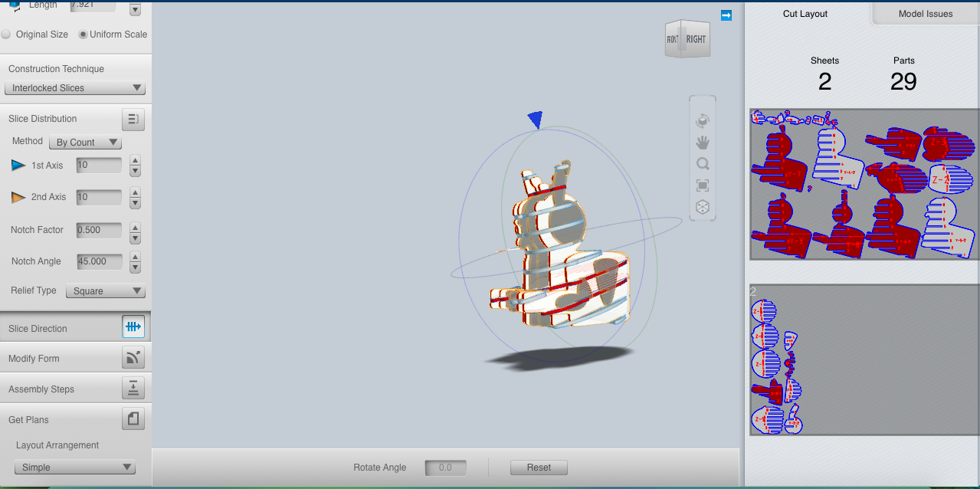The width and height of the screenshot is (980, 489).
Task: Click the FRONT face of view cube
Action: click(x=673, y=40)
